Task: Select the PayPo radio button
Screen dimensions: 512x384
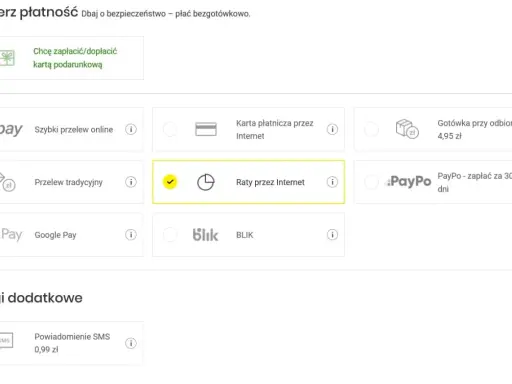Action: [371, 182]
